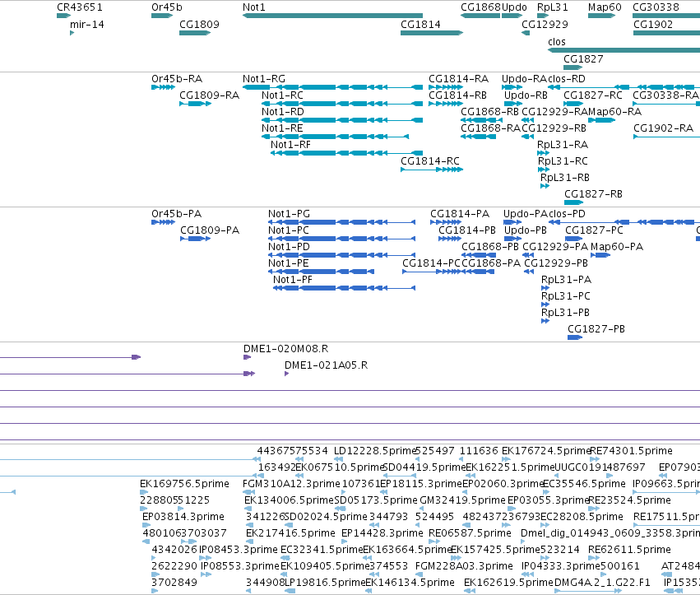The height and width of the screenshot is (595, 700).
Task: Select the Not1-RE transcript label
Action: pyautogui.click(x=282, y=128)
